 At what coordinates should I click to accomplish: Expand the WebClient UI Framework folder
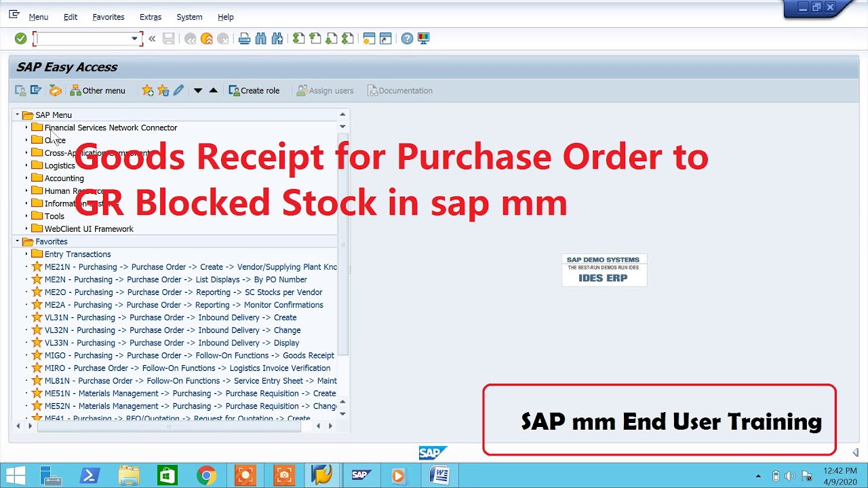coord(26,228)
